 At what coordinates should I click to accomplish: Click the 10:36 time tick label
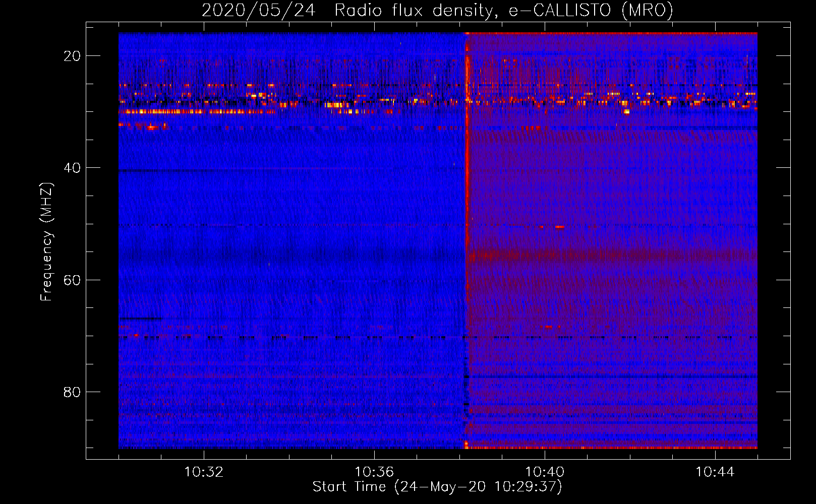coord(374,472)
